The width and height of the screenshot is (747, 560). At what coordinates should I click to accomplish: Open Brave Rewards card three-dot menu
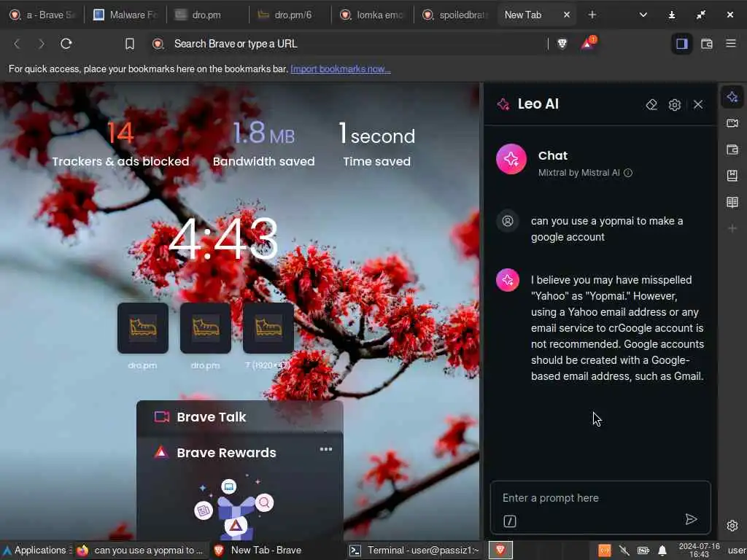pos(326,449)
